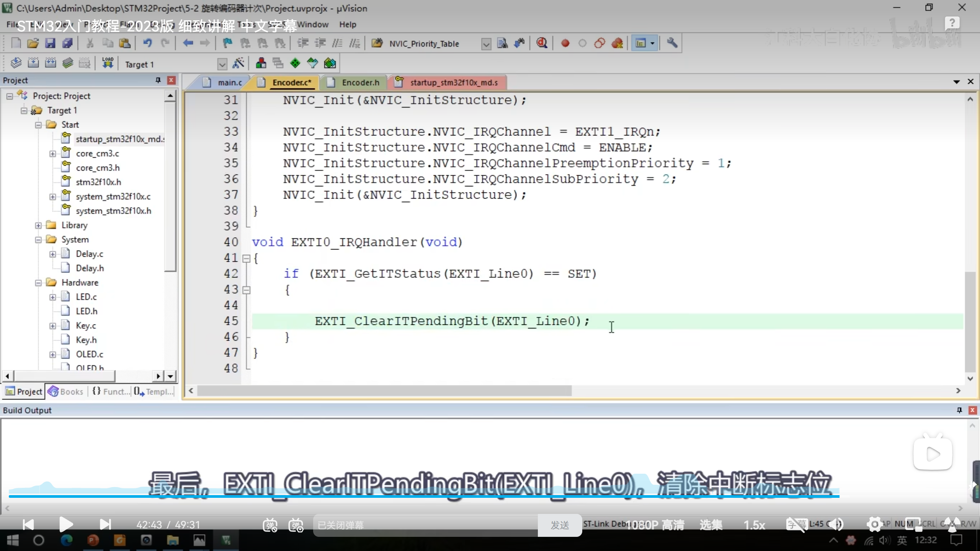Click the 1.5x playback speed button
Image resolution: width=980 pixels, height=551 pixels.
coord(754,525)
